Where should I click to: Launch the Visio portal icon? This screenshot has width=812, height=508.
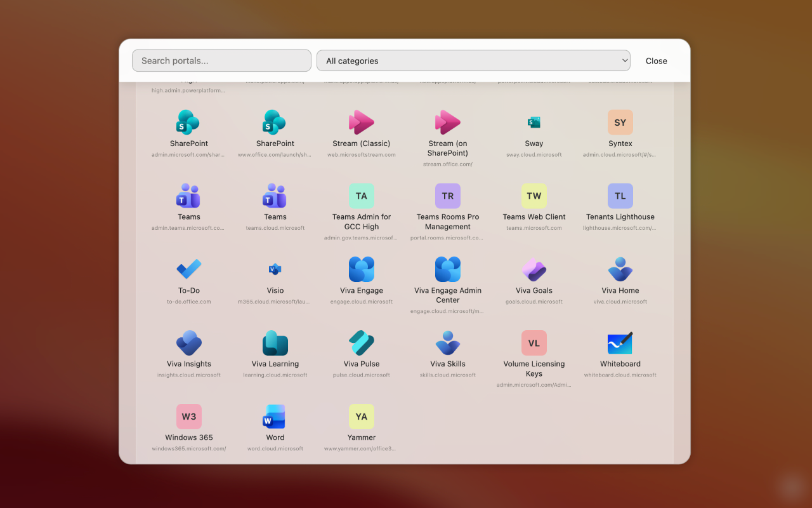tap(275, 270)
